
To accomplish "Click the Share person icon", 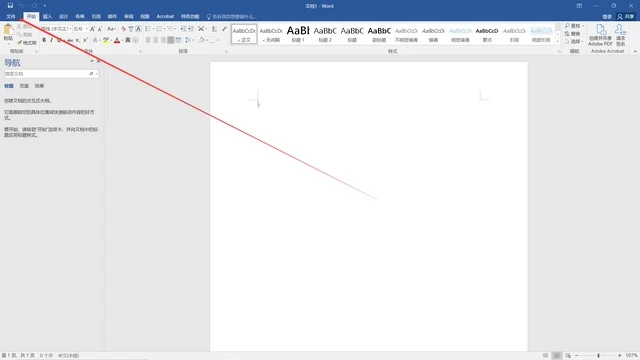I will point(620,17).
